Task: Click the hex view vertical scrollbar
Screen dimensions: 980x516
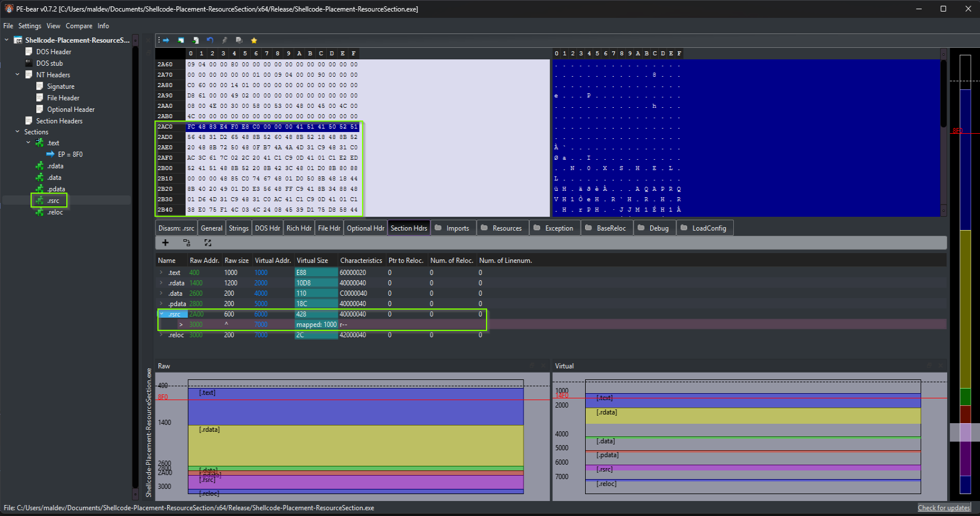Action: [x=943, y=133]
